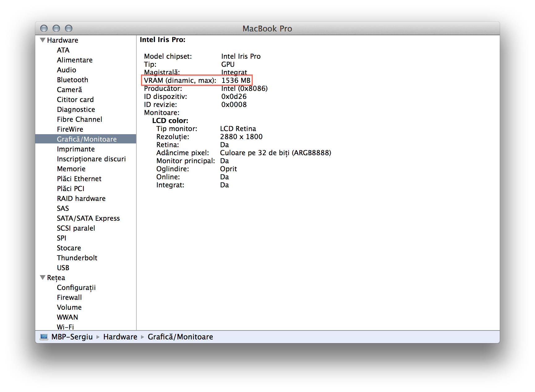Select RAID hardware in the sidebar

81,198
